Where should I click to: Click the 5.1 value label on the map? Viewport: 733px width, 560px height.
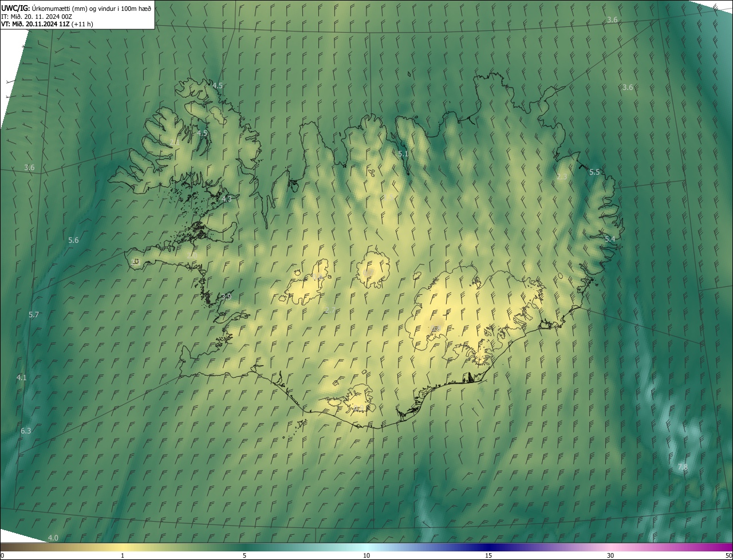[x=403, y=154]
